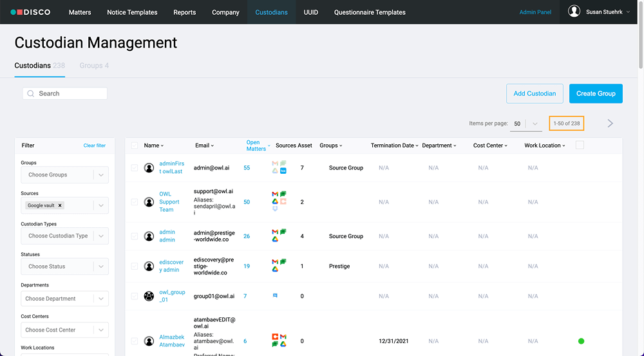Viewport: 644px width, 356px height.
Task: Click the Google Drive icon in ediscovery admin row
Action: click(275, 269)
